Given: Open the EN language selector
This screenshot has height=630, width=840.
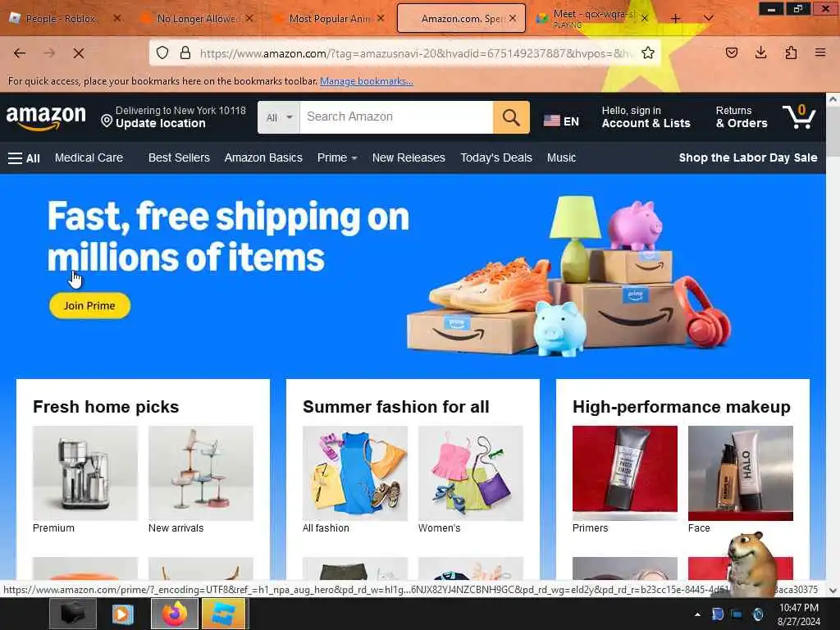Looking at the screenshot, I should click(x=561, y=121).
